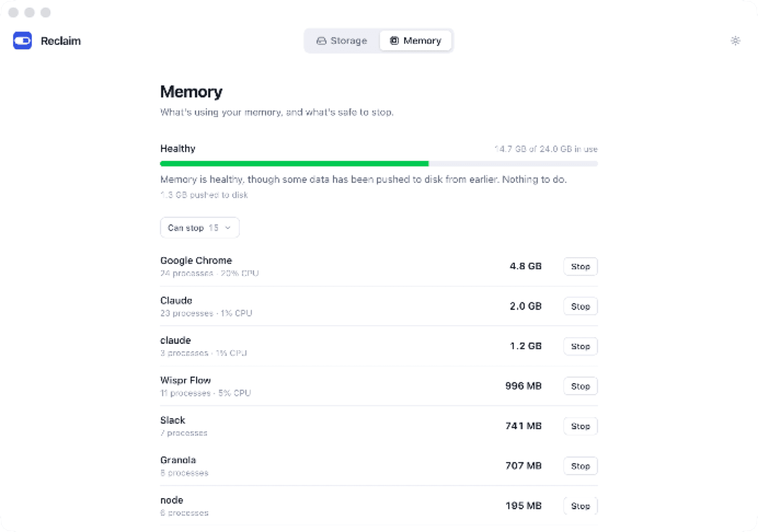Stop Wispr Flow
Image resolution: width=758 pixels, height=532 pixels.
[x=580, y=386]
